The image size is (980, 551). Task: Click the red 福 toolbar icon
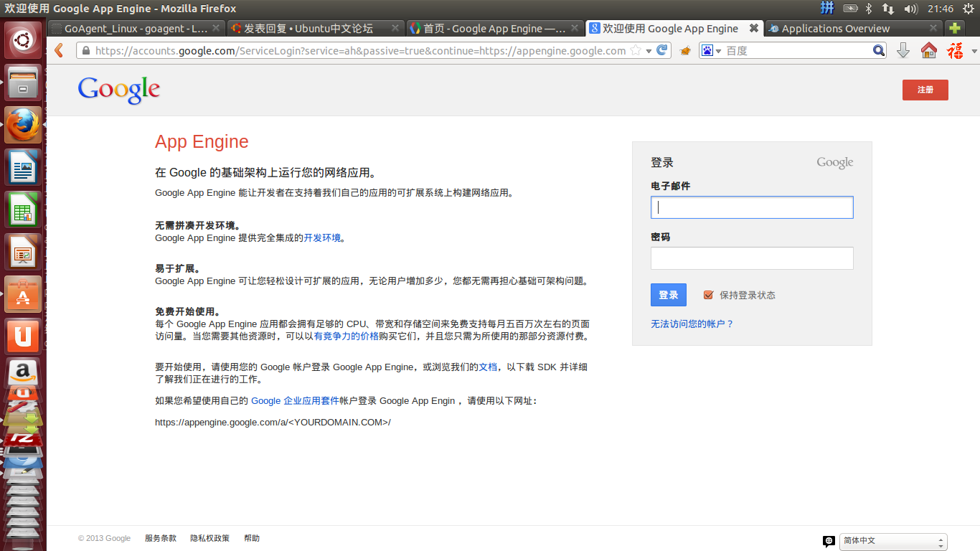tap(955, 50)
